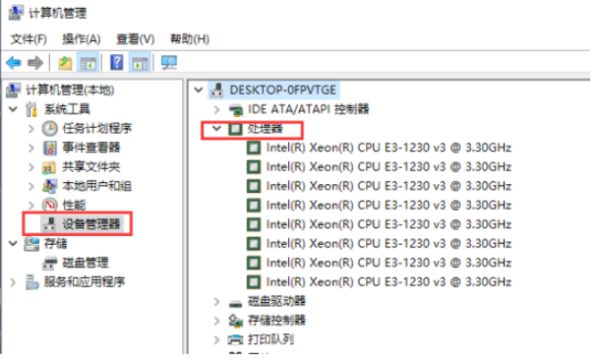
Task: Open the 操作(A) menu
Action: (81, 39)
